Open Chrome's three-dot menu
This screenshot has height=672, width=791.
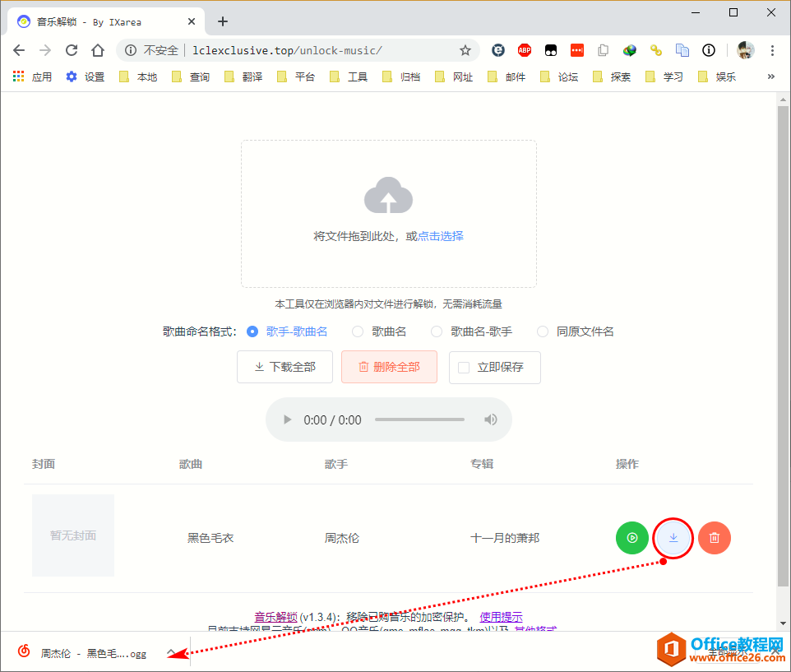click(x=772, y=50)
